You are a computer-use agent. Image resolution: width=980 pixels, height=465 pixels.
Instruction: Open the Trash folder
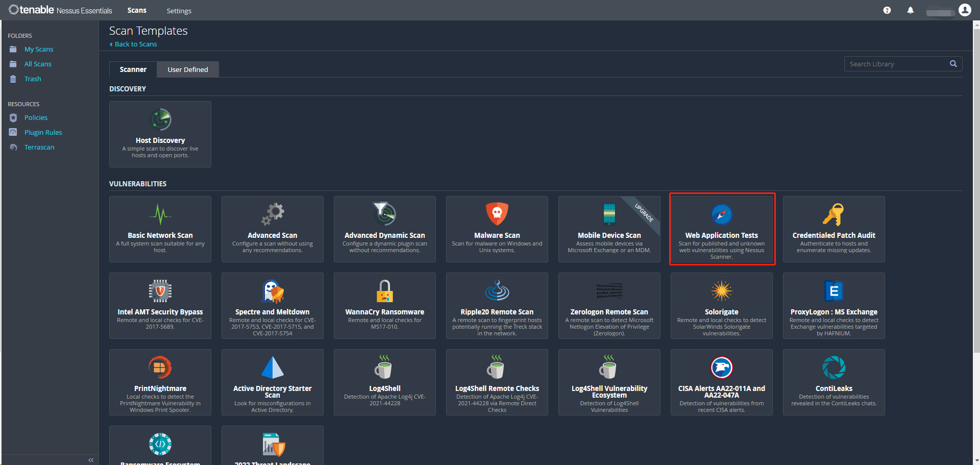33,79
